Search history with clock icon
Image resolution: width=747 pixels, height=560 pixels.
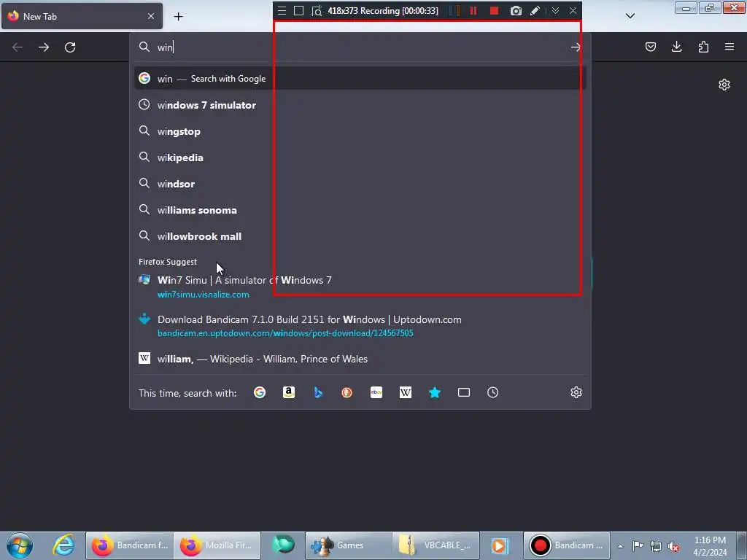[492, 392]
